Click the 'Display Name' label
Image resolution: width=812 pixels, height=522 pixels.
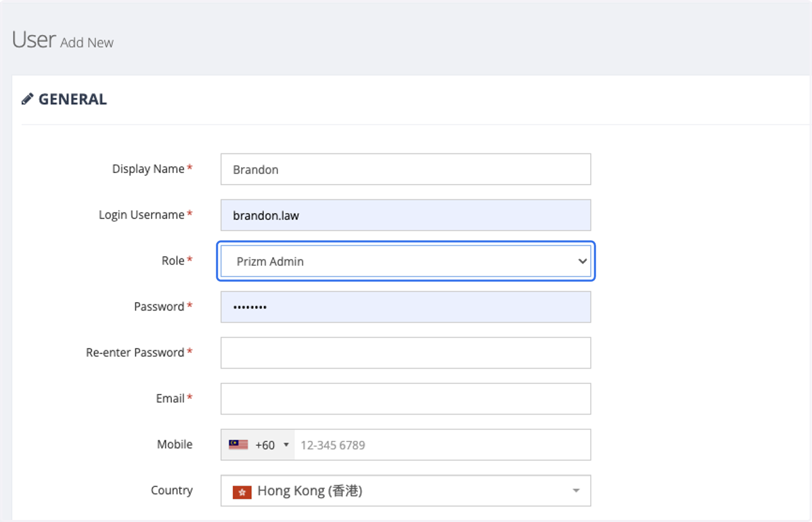(148, 169)
